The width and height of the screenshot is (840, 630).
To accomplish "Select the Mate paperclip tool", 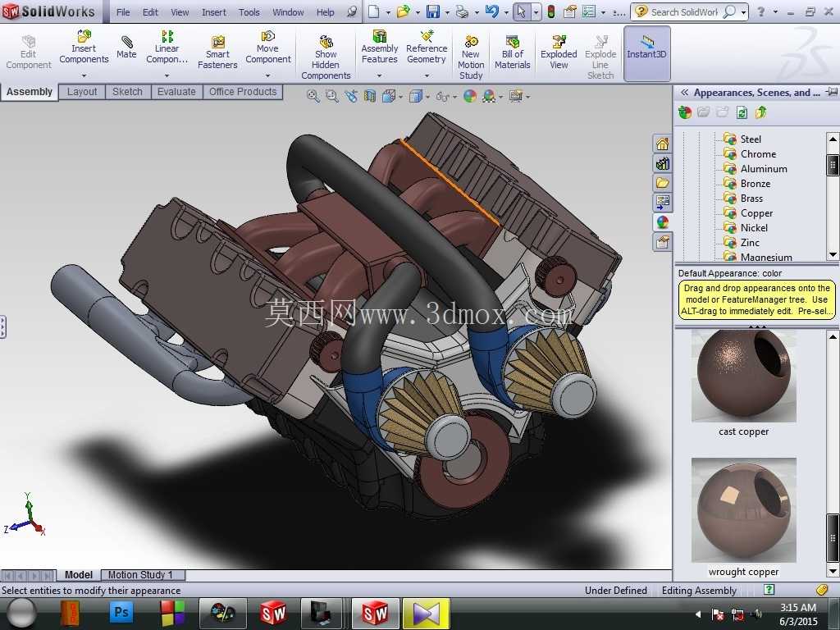I will click(x=126, y=47).
